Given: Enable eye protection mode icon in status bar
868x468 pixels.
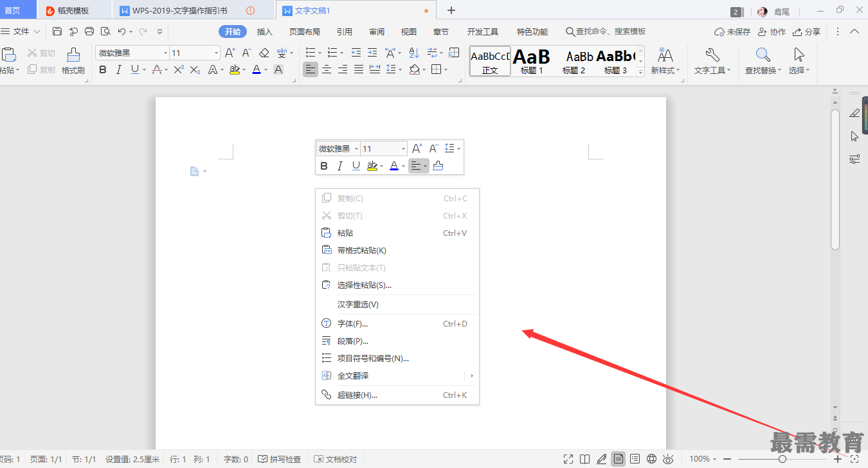Looking at the screenshot, I should click(x=668, y=459).
